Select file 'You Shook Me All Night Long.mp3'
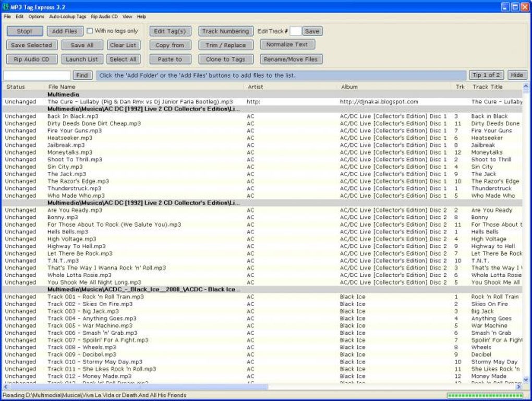532x401 pixels. [x=262, y=282]
